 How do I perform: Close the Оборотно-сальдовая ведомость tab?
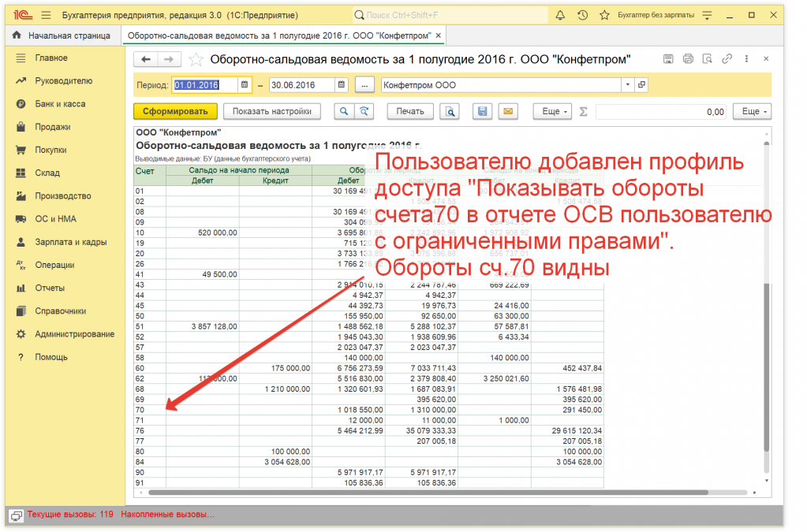point(439,35)
